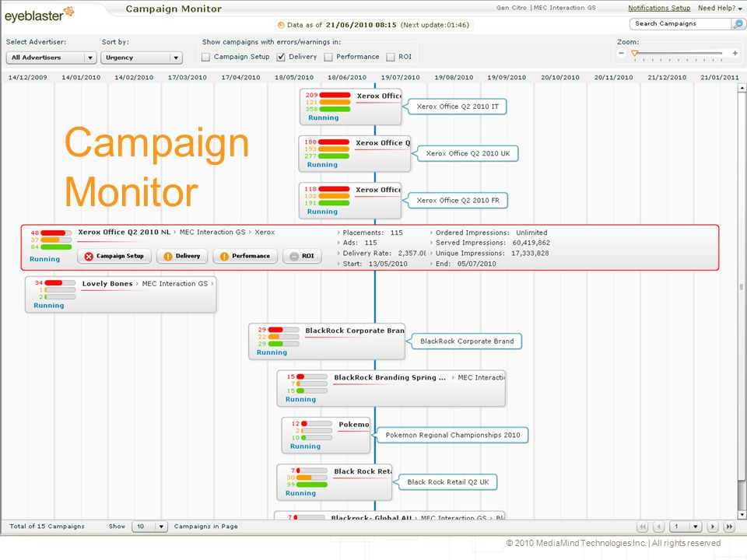747x560 pixels.
Task: Click Running status of Pokemon card
Action: tap(305, 446)
